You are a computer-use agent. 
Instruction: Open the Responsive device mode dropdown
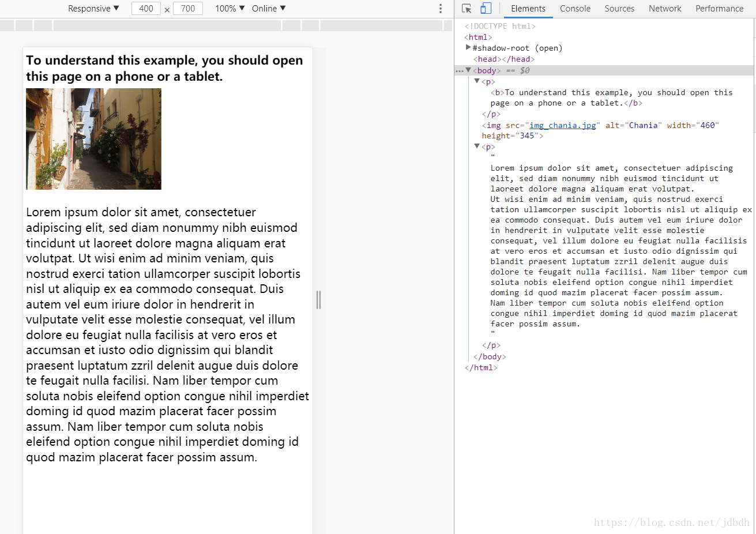pos(93,8)
